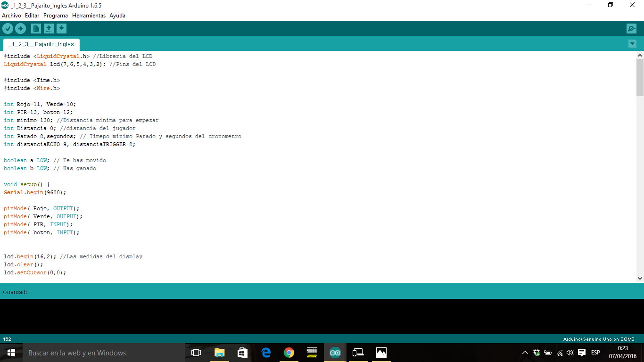The image size is (644, 362).
Task: Show hidden system tray icons chevron
Action: [525, 353]
